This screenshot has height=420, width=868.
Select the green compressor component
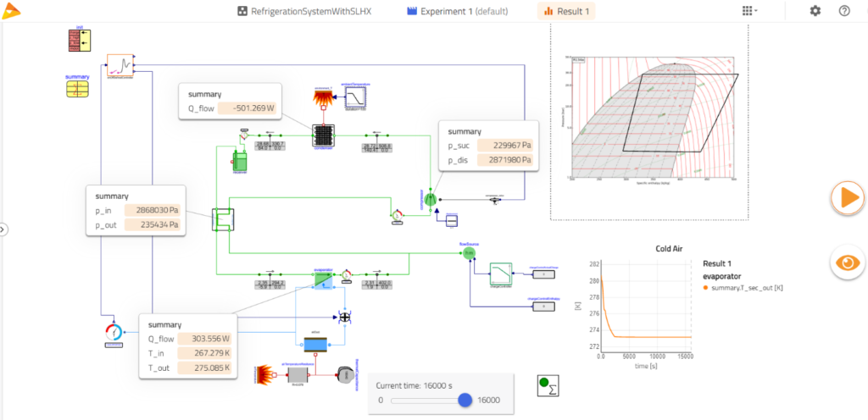click(431, 196)
